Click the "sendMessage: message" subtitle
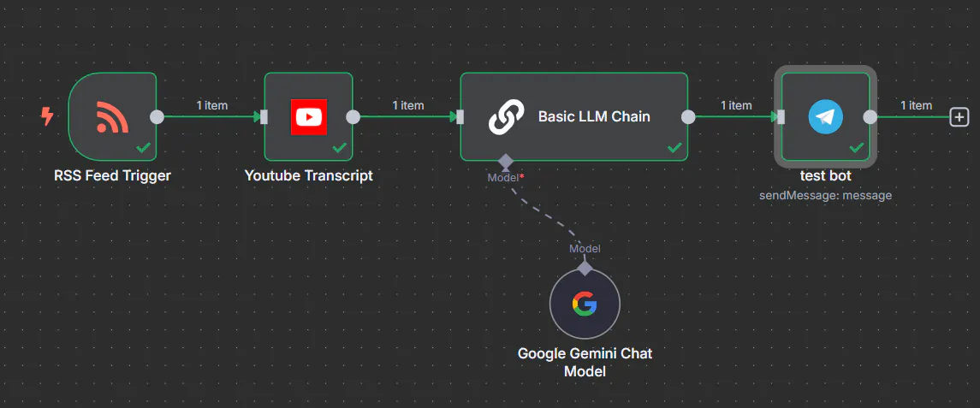Image resolution: width=980 pixels, height=408 pixels. coord(826,196)
